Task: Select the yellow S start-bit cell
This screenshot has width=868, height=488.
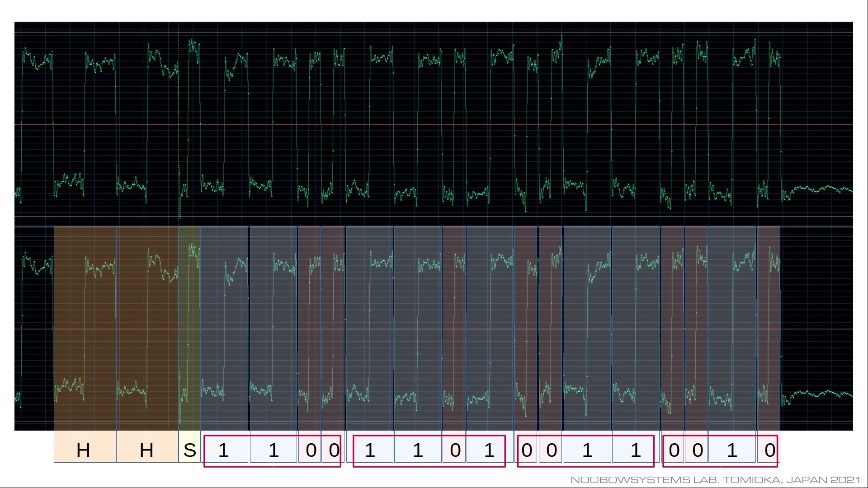Action: point(190,446)
